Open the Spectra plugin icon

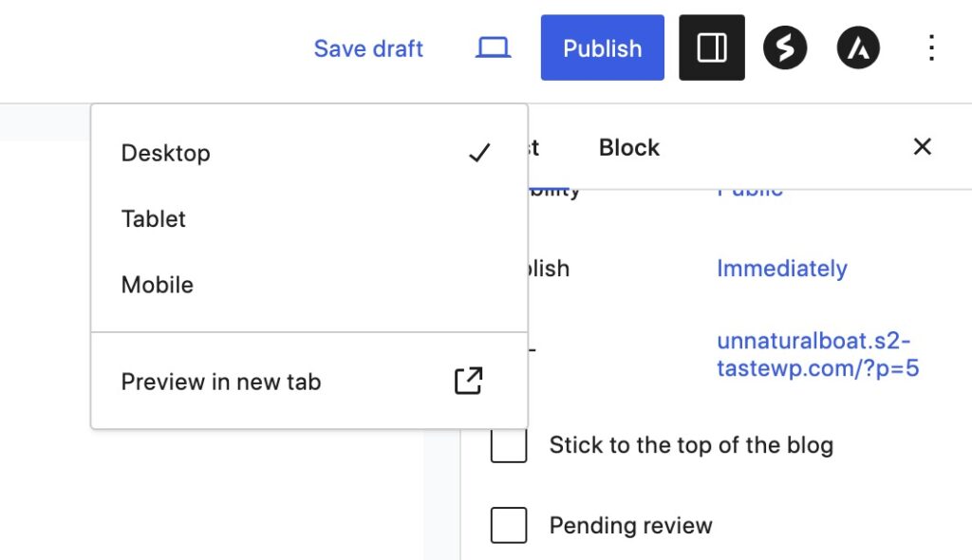[785, 48]
